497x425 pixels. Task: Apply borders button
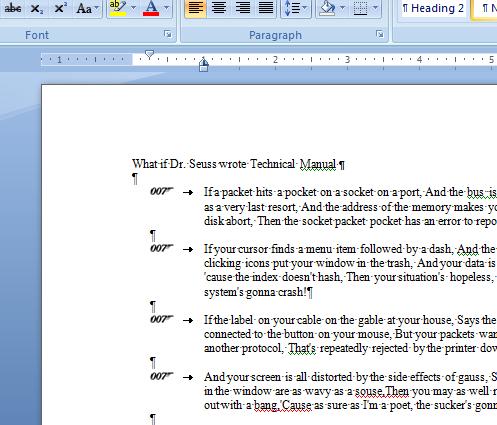[360, 8]
